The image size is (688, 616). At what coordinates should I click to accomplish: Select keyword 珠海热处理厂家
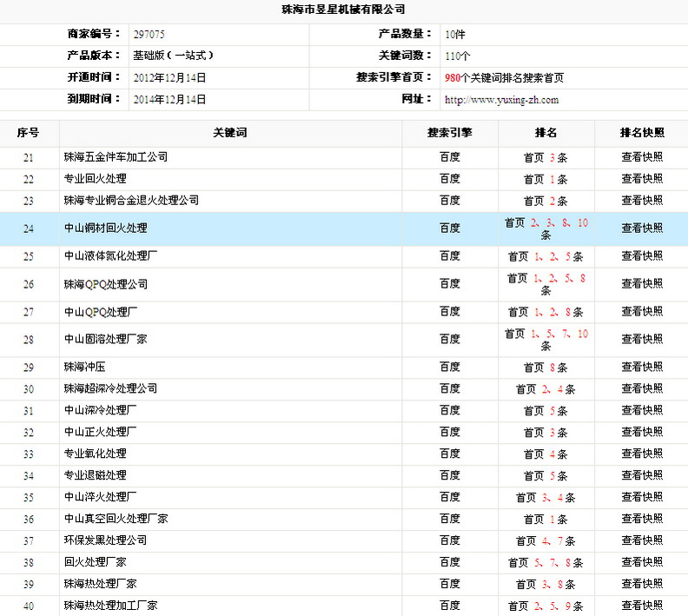click(101, 584)
